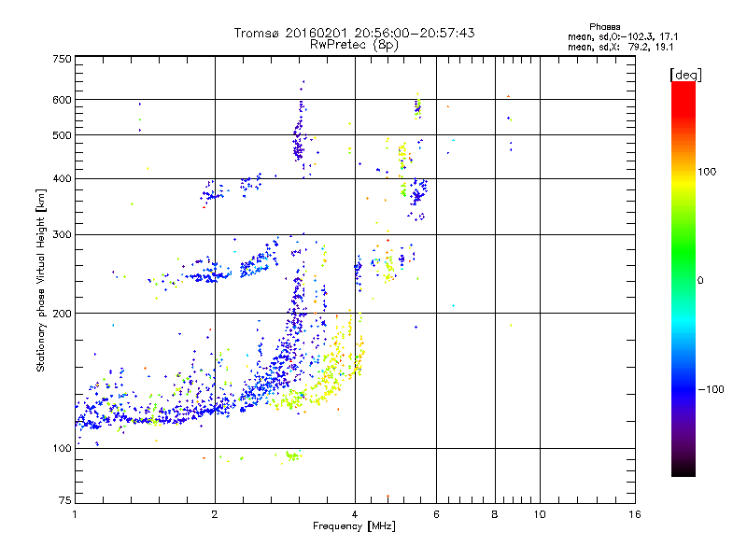This screenshot has width=747, height=560.
Task: Select the 'mean, sd,X: 79.2, 19.1' text
Action: click(x=620, y=47)
